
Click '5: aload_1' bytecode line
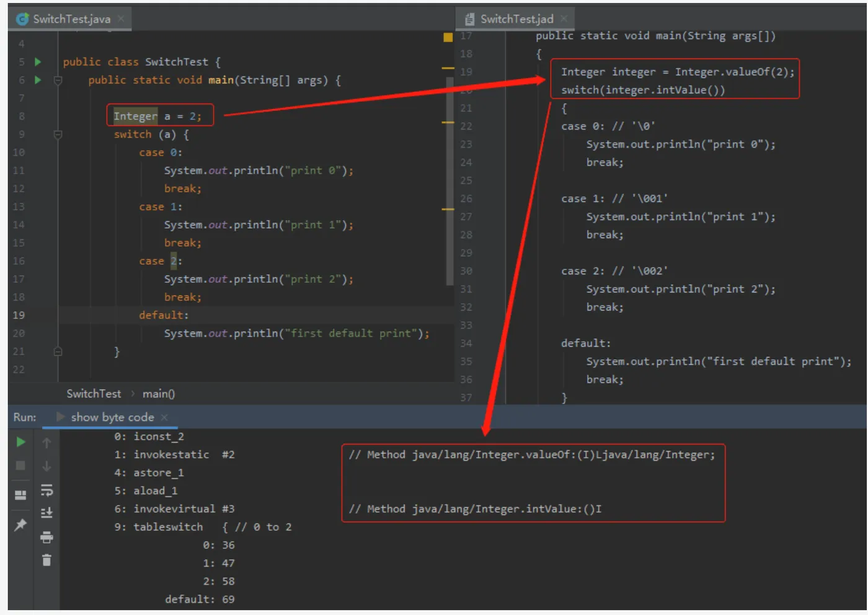point(146,490)
